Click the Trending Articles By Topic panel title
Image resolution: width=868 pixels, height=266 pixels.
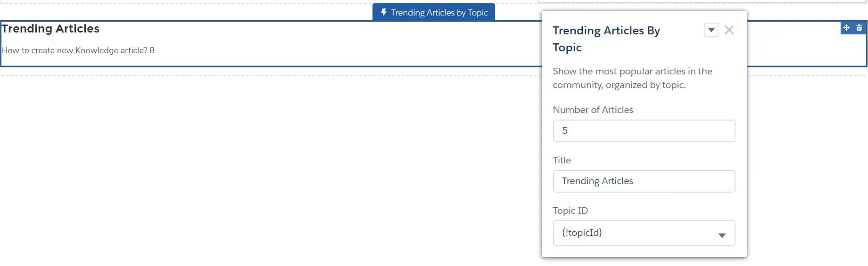tap(606, 39)
